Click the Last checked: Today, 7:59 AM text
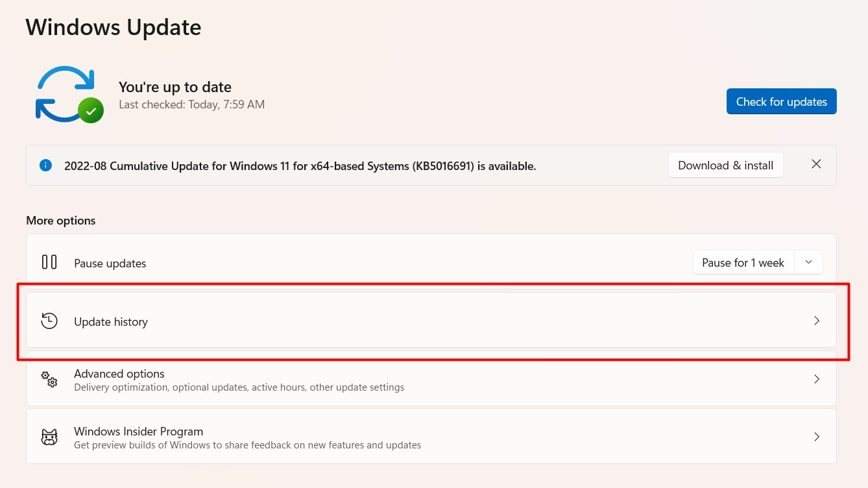 tap(192, 104)
